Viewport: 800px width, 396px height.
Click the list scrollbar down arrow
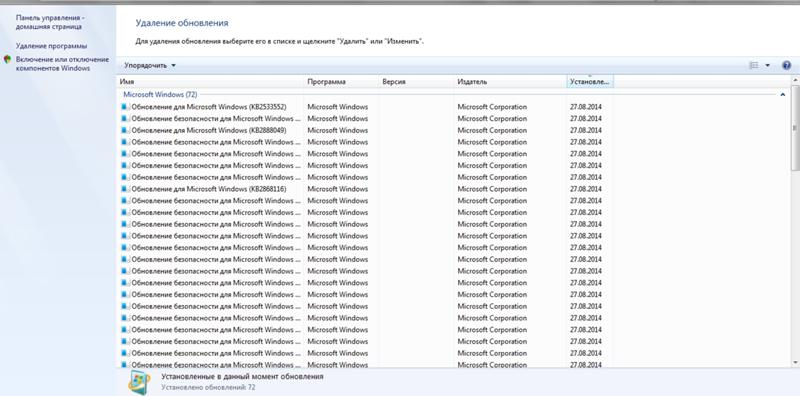[x=795, y=362]
